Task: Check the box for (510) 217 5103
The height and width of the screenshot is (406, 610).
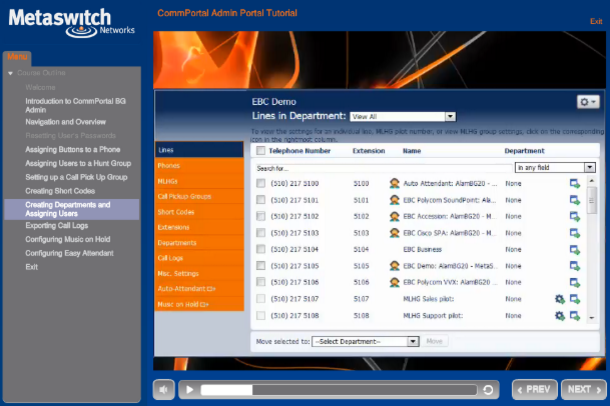Action: [261, 233]
